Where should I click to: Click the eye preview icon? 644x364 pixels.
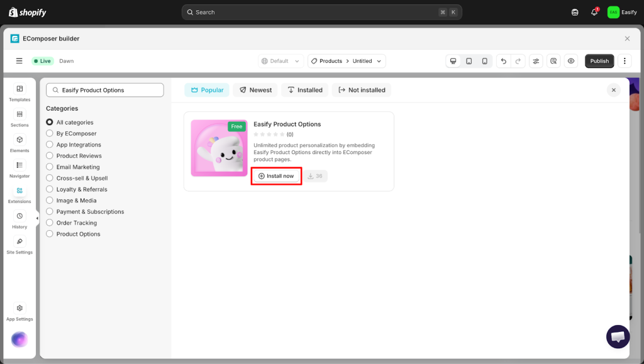point(571,61)
